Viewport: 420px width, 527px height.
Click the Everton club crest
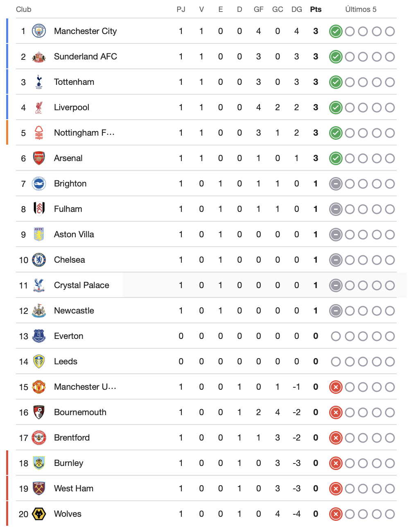(39, 336)
